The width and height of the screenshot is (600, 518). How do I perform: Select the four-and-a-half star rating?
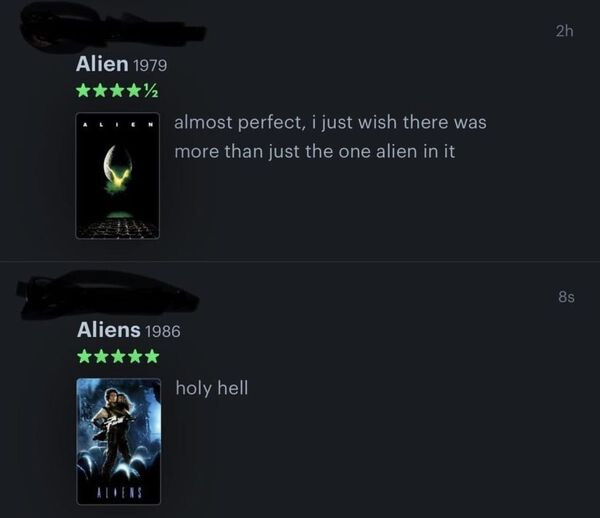tap(117, 91)
